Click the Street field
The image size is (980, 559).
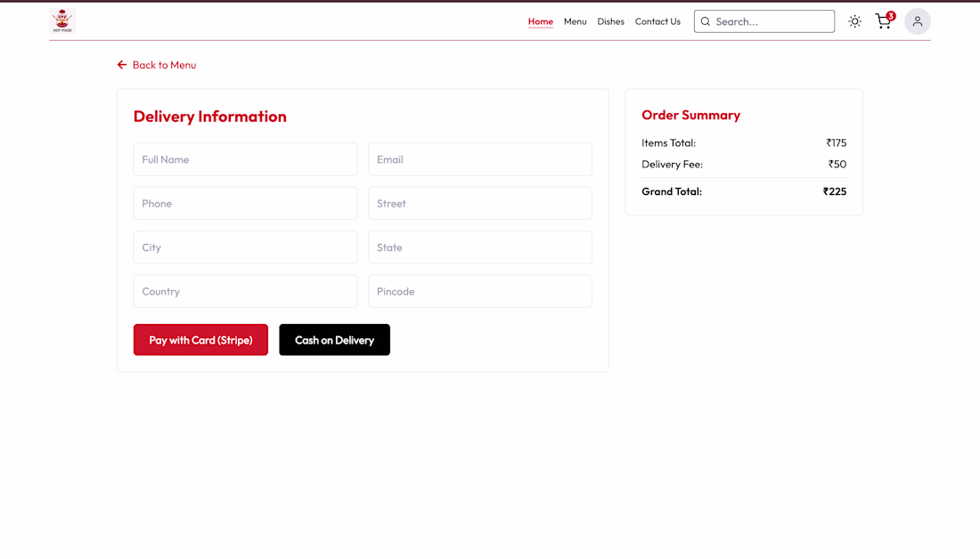pos(480,203)
